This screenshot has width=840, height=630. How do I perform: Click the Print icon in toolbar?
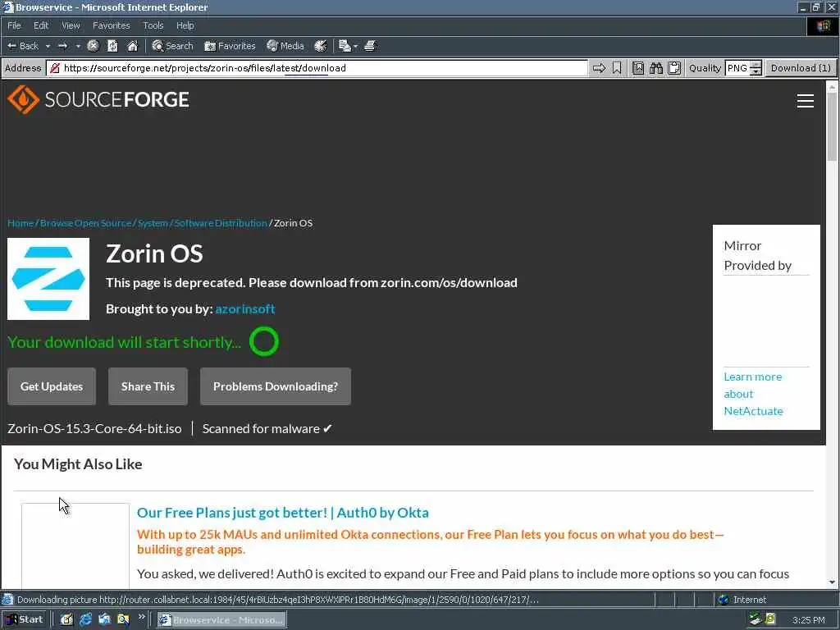(x=370, y=46)
